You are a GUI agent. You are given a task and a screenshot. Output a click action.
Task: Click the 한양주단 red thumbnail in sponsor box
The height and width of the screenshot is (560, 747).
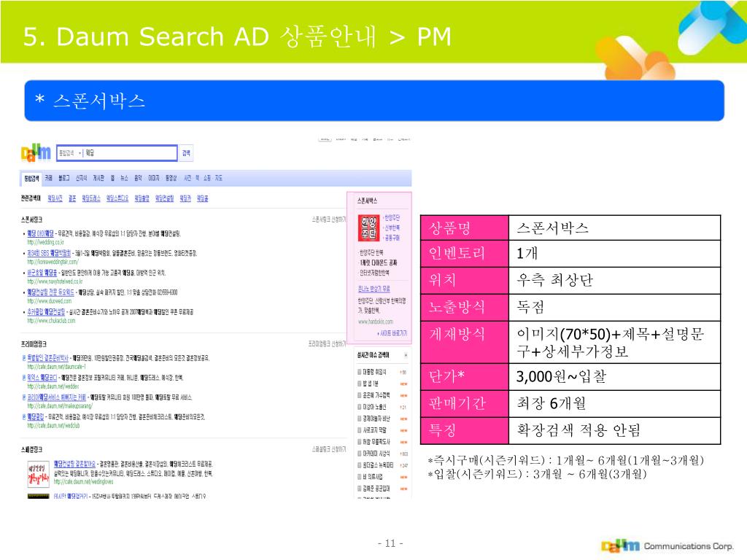coord(368,228)
